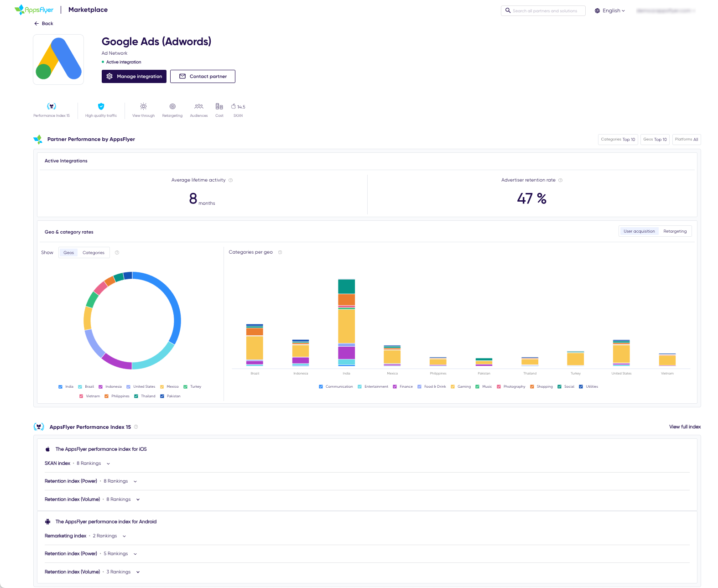Click Contact partner button
Screen dimensions: 718x588
point(203,76)
